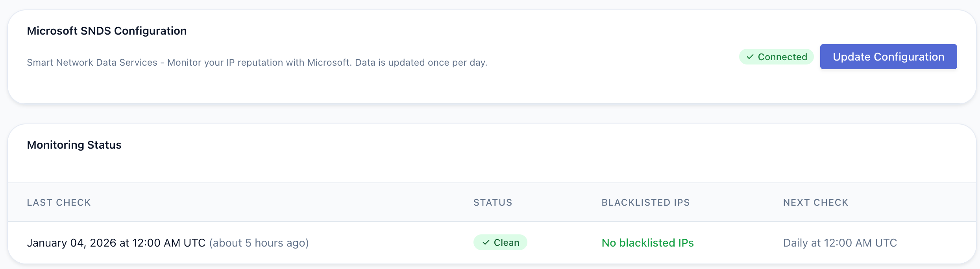This screenshot has height=269, width=980.
Task: Click the green Connected status badge
Action: [776, 57]
